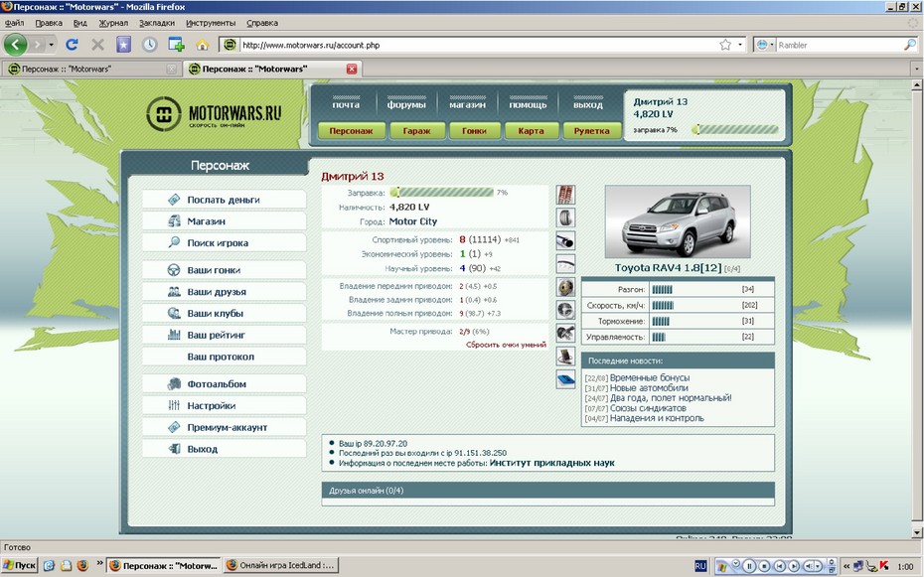The height and width of the screenshot is (577, 924).
Task: Stop playback in the taskbar media player
Action: pos(764,566)
